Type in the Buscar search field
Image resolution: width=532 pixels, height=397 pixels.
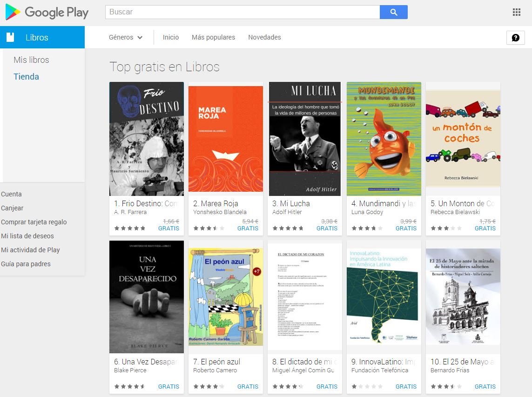click(242, 12)
